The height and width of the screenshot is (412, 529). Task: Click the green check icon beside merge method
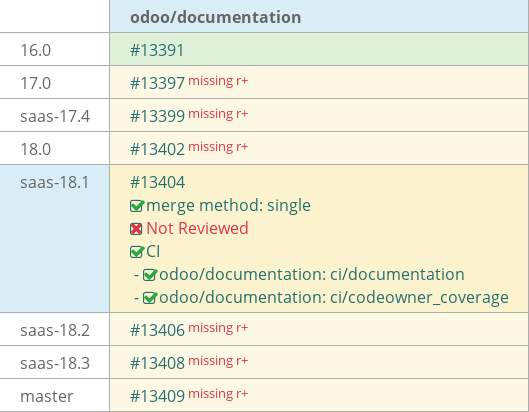(x=137, y=206)
